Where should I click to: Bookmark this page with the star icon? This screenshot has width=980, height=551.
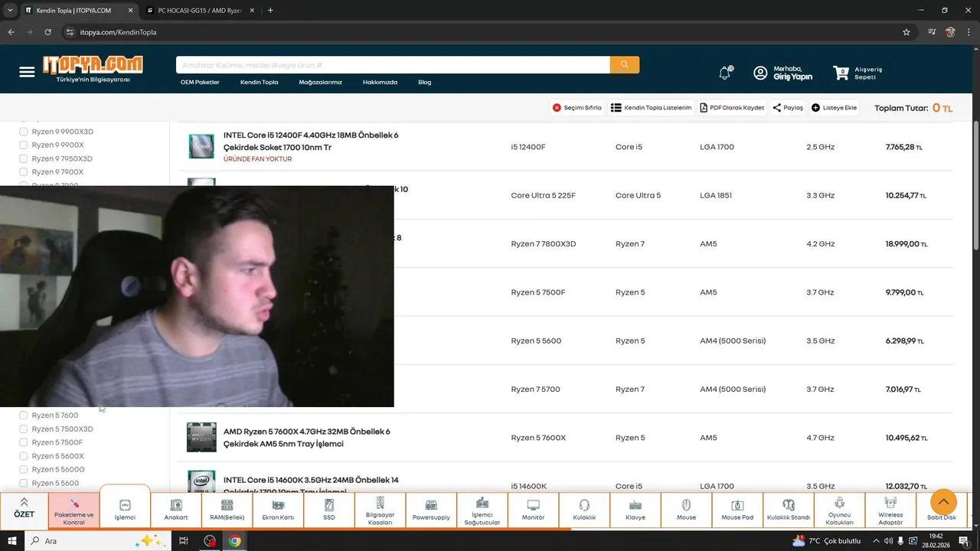click(906, 32)
